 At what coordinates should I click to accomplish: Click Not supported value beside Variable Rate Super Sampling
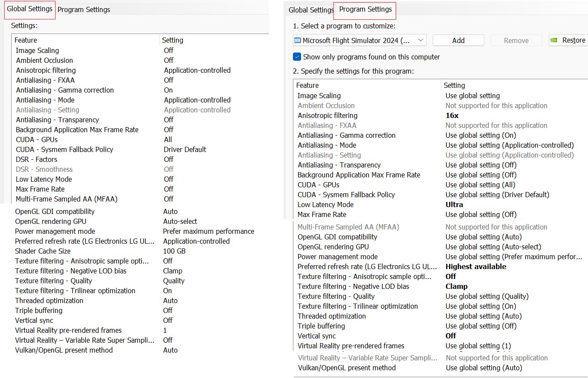point(497,358)
